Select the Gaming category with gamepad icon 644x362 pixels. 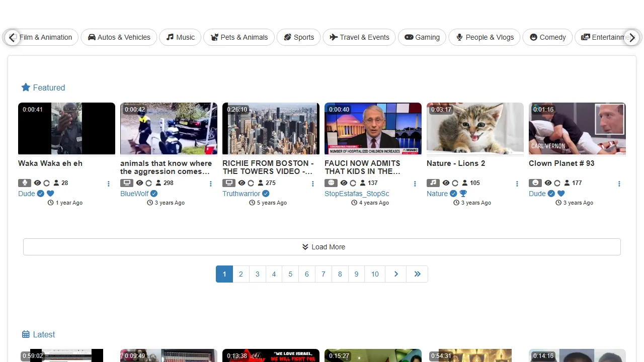422,37
